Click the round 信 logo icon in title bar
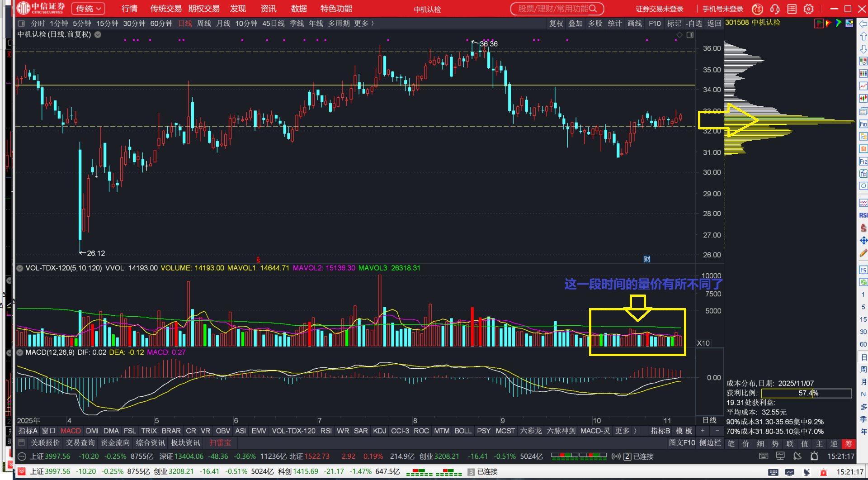Viewport: 868px width, 480px height. click(x=757, y=9)
